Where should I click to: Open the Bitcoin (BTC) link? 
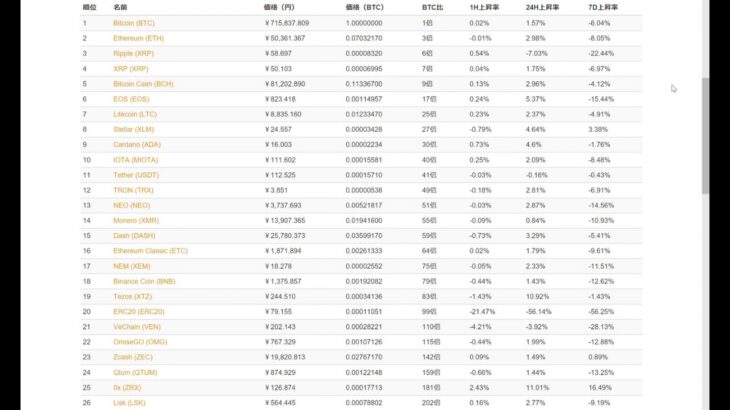pyautogui.click(x=134, y=22)
